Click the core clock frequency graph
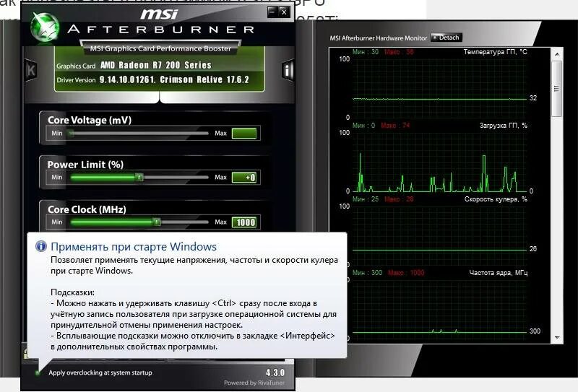This screenshot has height=392, width=578. click(x=439, y=310)
